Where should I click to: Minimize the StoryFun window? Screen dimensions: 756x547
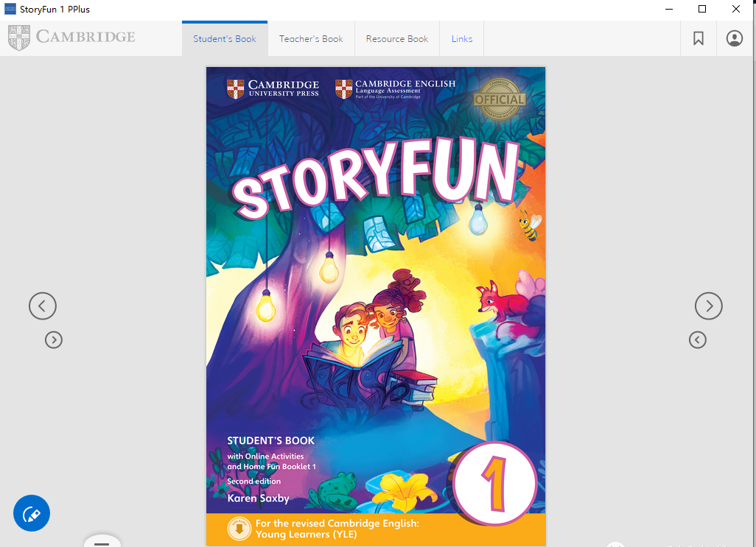(669, 9)
